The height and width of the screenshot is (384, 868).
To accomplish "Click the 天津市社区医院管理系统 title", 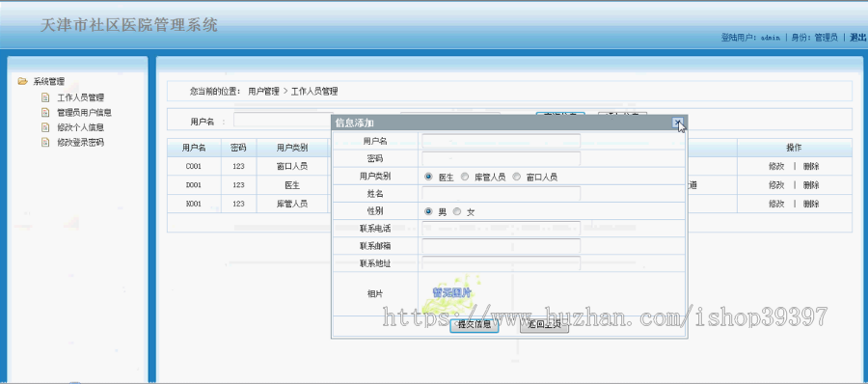I will point(129,25).
